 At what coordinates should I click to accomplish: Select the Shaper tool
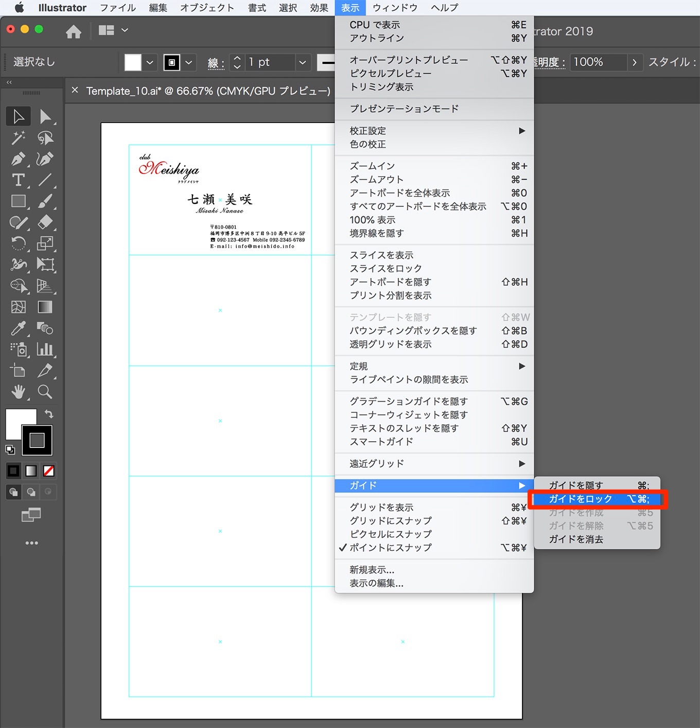coord(19,222)
